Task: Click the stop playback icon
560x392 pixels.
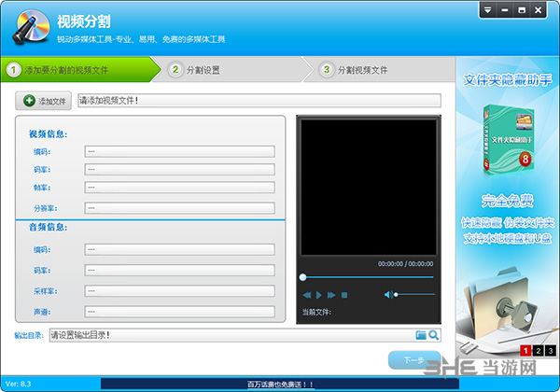Action: (344, 295)
